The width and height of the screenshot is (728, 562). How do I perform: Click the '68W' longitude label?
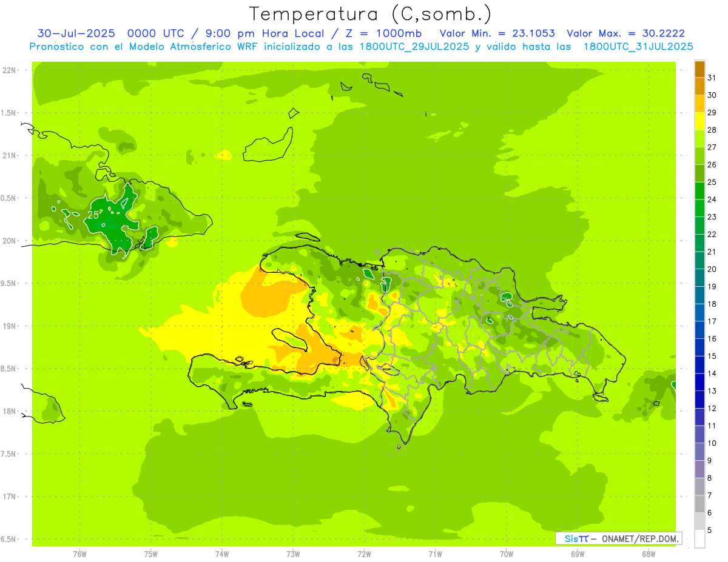coord(649,554)
